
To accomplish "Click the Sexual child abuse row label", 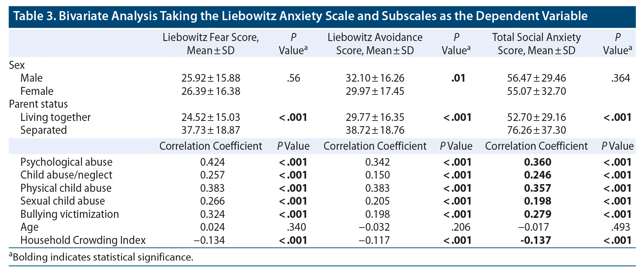I will coord(63,201).
